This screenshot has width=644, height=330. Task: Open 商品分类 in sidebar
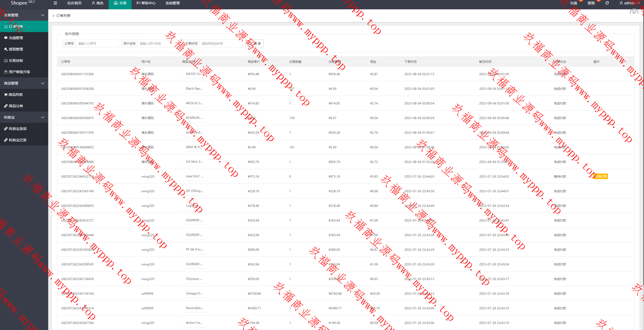16,106
